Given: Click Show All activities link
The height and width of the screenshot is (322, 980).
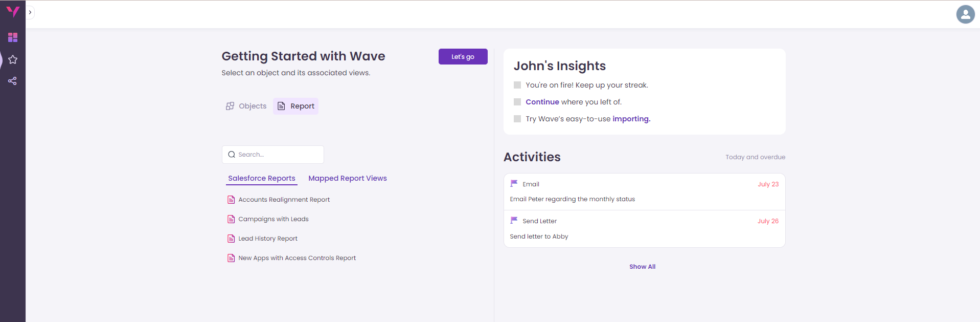Looking at the screenshot, I should pos(642,267).
